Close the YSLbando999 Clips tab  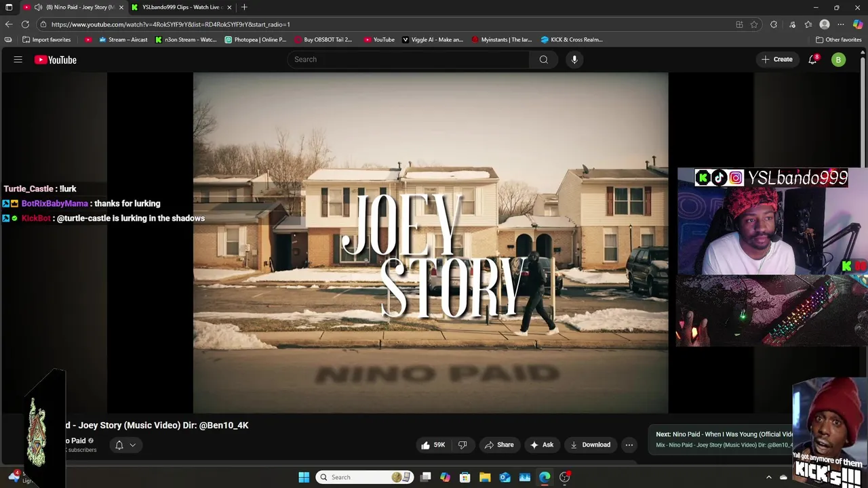coord(229,7)
